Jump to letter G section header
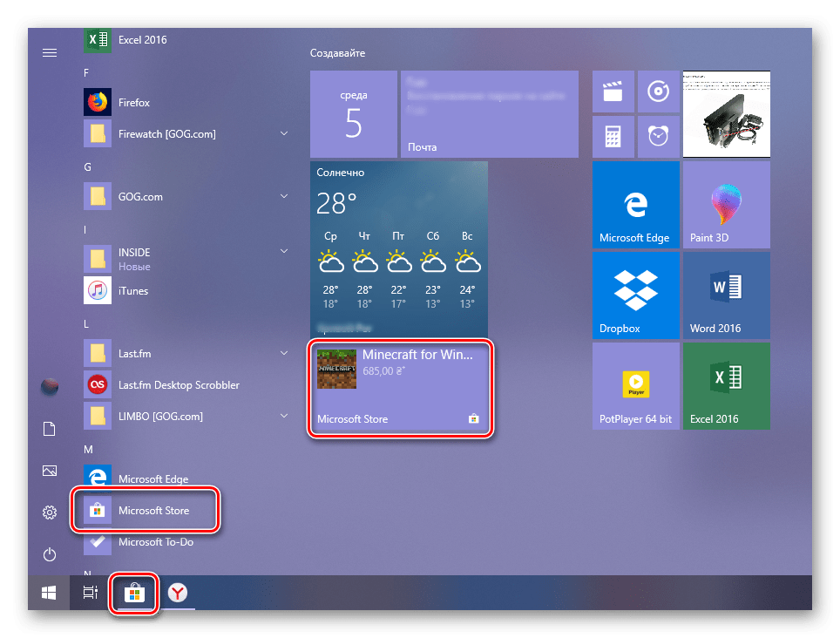The image size is (840, 638). [87, 167]
